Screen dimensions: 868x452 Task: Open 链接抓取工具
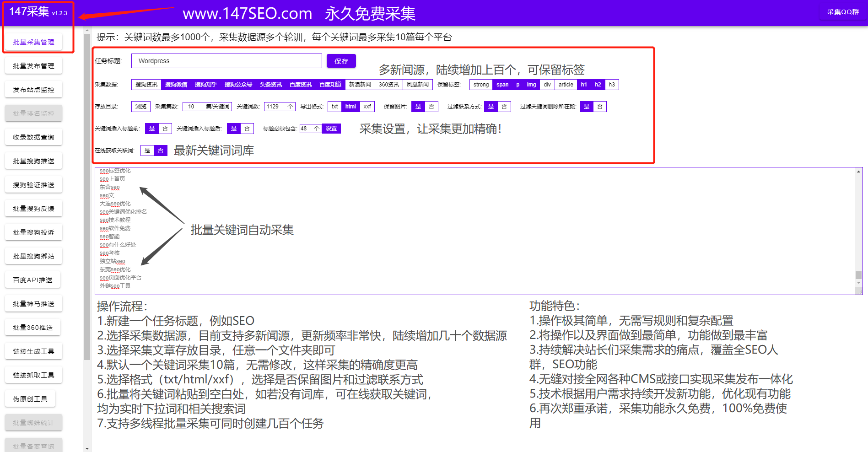[x=33, y=375]
